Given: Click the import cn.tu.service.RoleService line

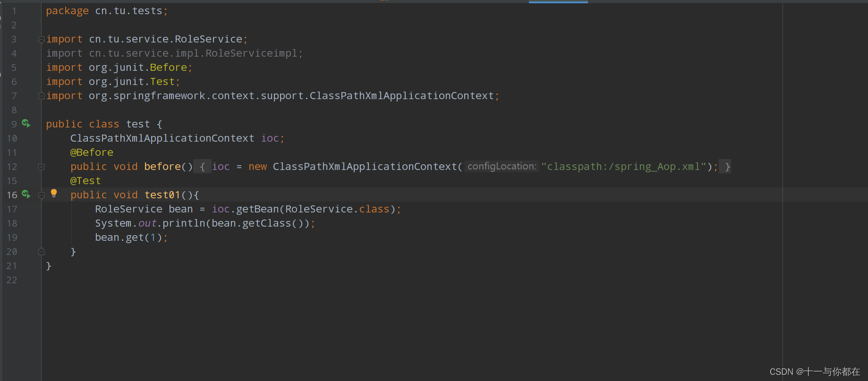Looking at the screenshot, I should pyautogui.click(x=147, y=39).
